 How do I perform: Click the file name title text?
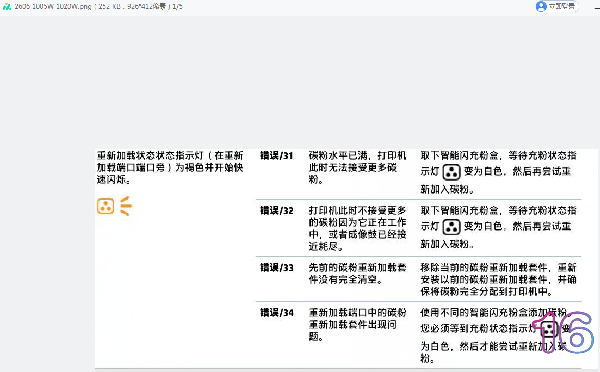(99, 7)
